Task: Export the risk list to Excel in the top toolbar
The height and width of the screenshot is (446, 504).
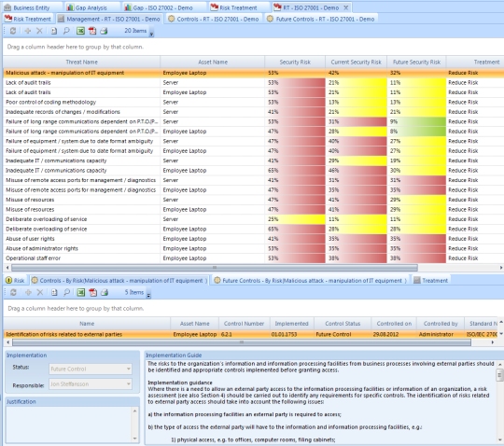Action: 80,31
